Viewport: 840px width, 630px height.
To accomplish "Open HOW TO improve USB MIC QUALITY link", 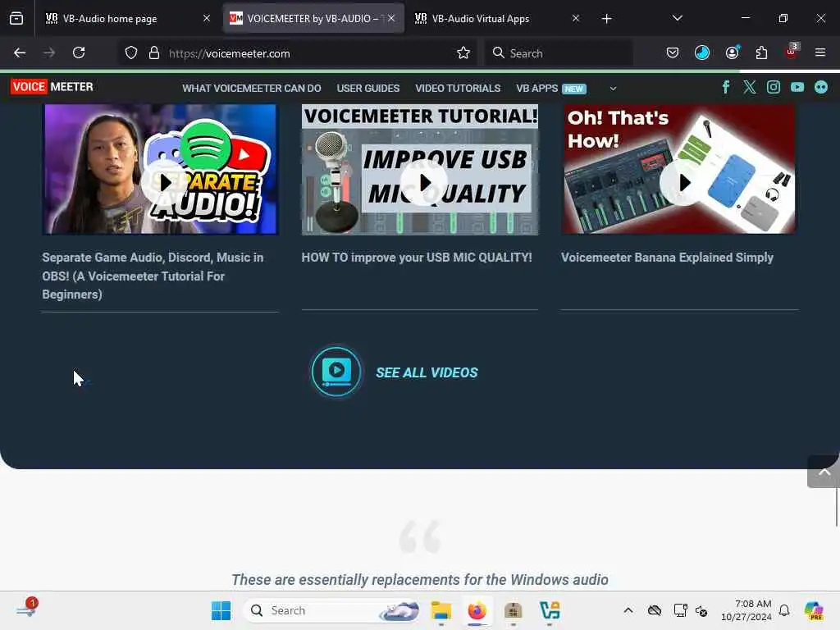I will point(417,258).
